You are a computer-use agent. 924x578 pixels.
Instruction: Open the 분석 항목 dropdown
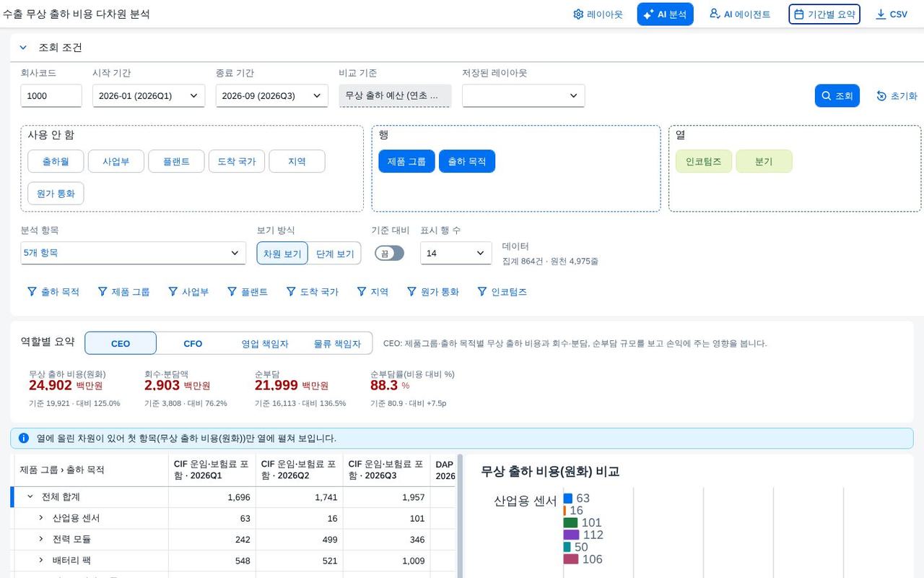click(x=134, y=253)
